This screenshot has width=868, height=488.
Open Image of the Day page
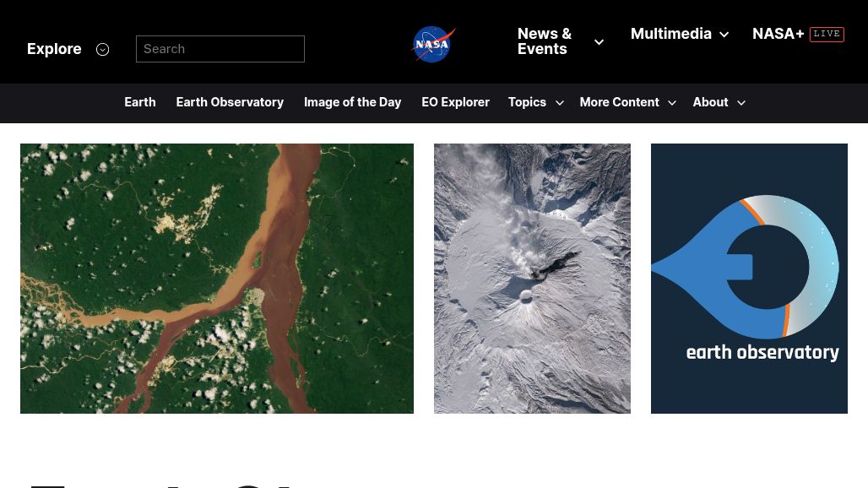point(353,102)
